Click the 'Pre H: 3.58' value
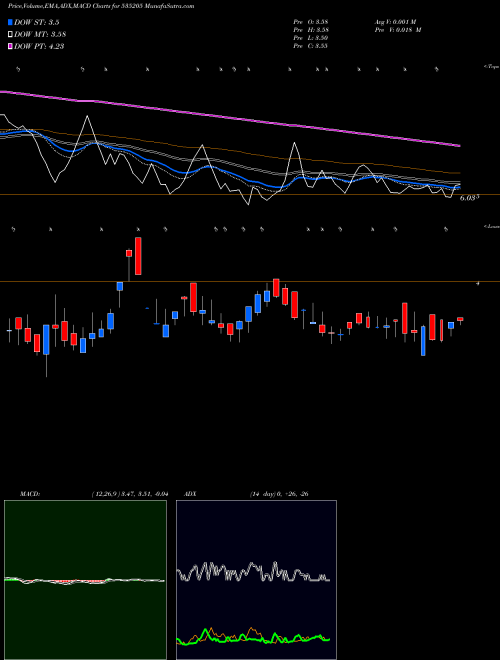Viewport: 500px width, 660px height. coord(311,30)
